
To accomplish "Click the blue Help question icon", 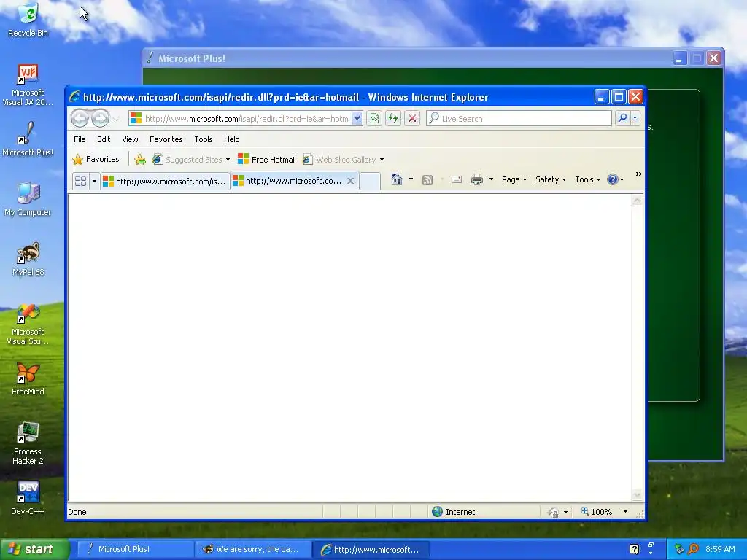I will [x=612, y=179].
